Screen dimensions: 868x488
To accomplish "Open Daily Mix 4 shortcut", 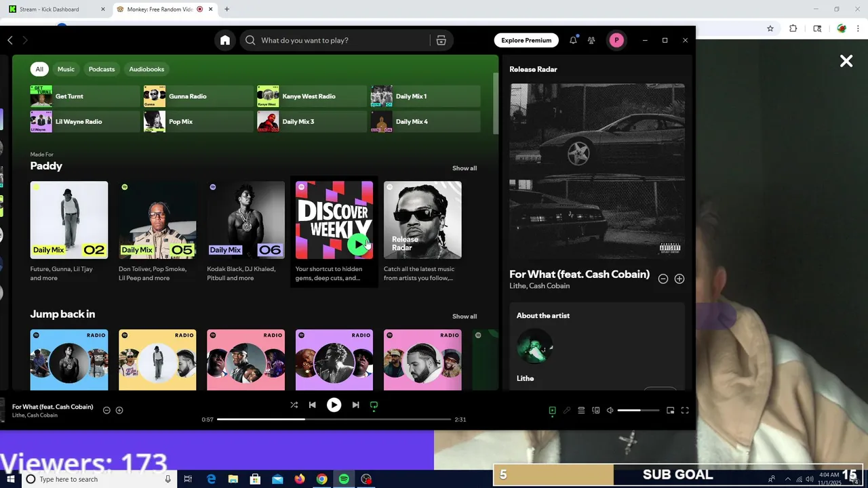I will click(425, 121).
